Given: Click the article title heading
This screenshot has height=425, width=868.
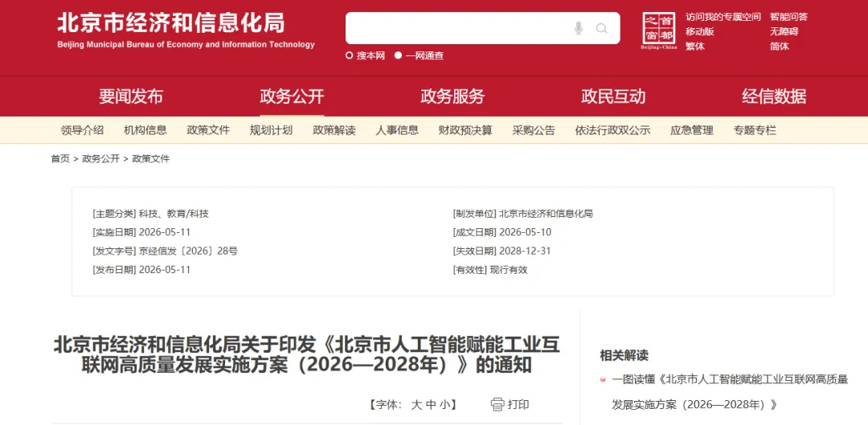Looking at the screenshot, I should pyautogui.click(x=307, y=354).
